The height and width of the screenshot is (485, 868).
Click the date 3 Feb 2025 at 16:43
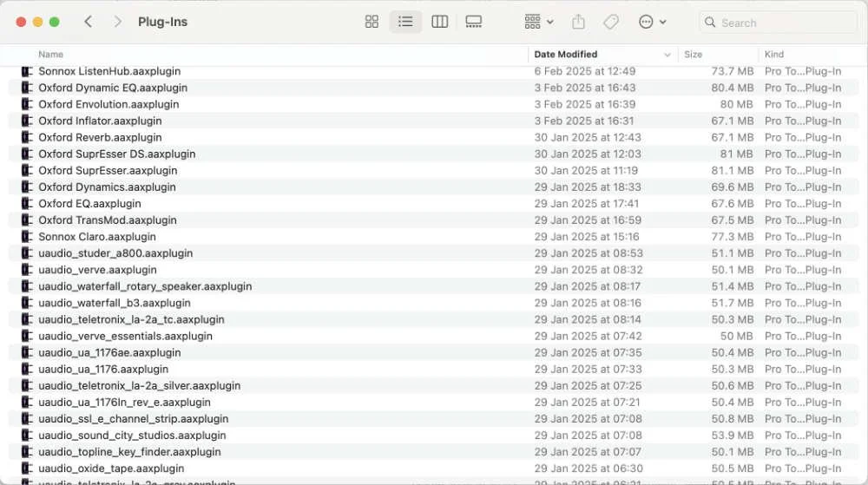point(584,88)
